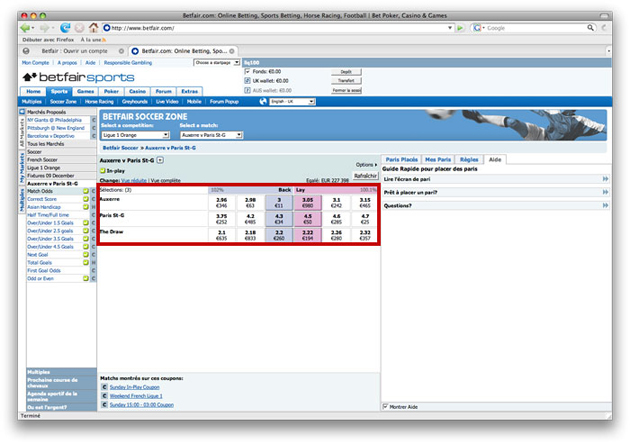Screen dimensions: 630x444
Task: Click the 'C' icon beside Sunday In-Play Coupon
Action: tap(104, 387)
